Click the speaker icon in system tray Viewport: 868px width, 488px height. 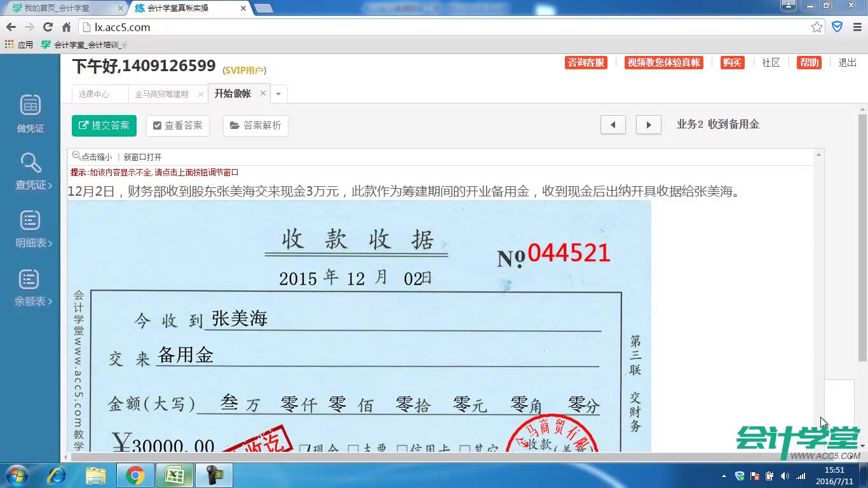pos(783,475)
